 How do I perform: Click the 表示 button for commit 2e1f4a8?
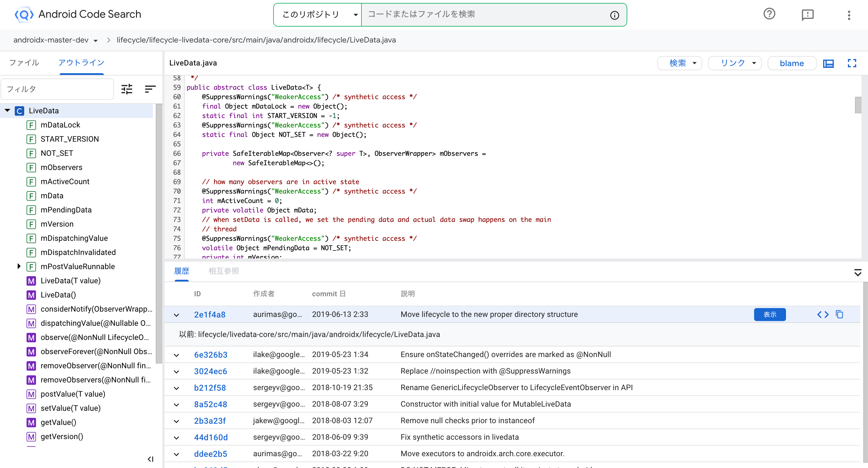[x=770, y=314]
